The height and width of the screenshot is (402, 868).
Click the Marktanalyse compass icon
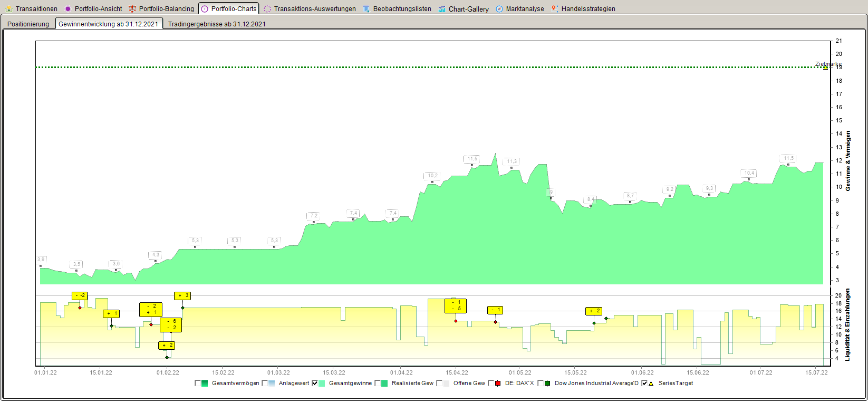499,9
